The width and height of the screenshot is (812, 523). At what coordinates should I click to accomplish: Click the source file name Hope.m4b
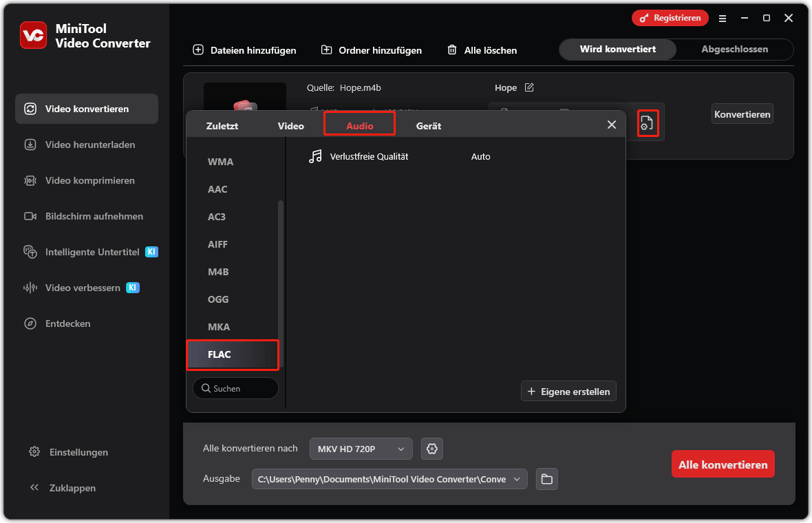[361, 88]
